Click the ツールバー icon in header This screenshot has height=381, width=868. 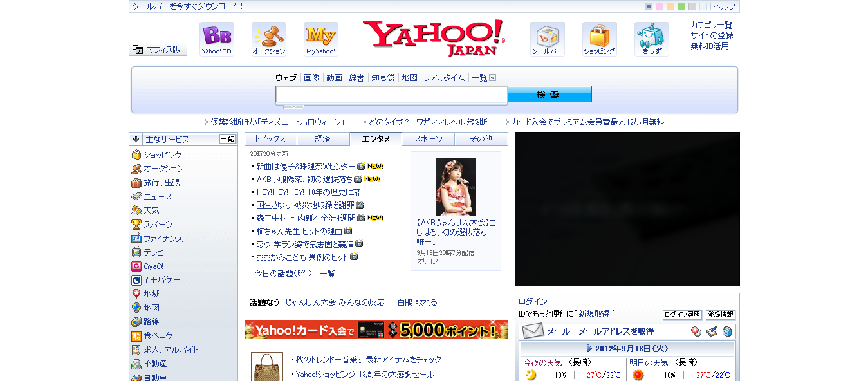click(x=548, y=39)
